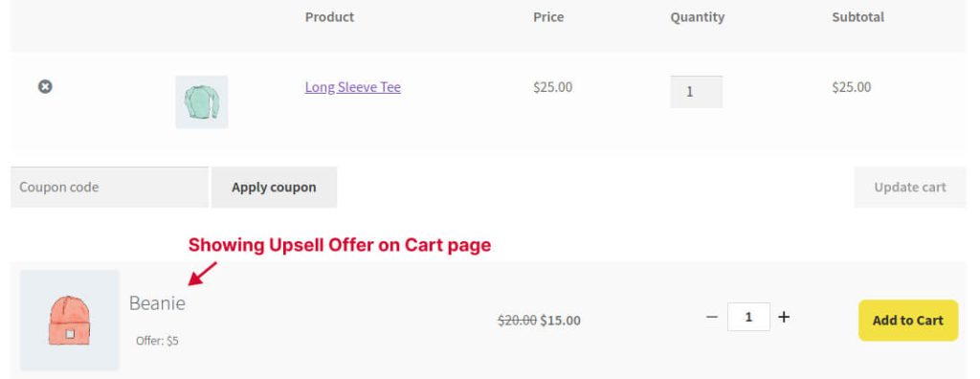Click the discounted $15.00 Beanie price

tap(560, 321)
